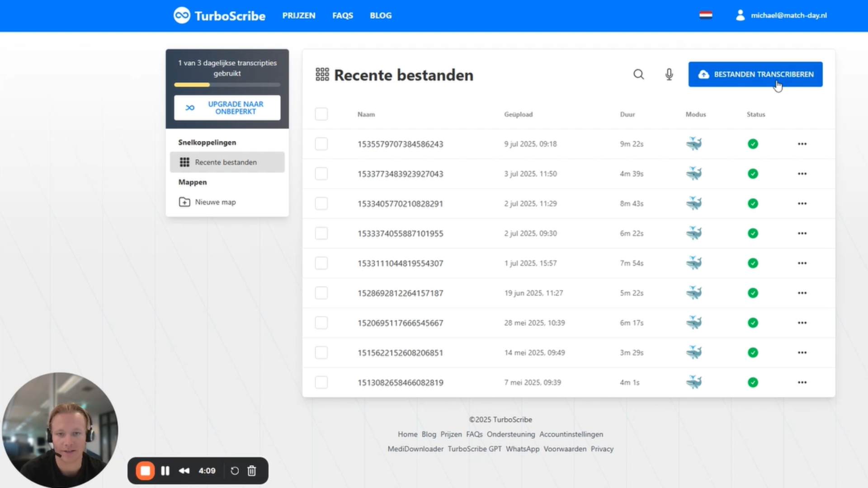Restart the recording with the circular arrow icon
Viewport: 868px width, 488px height.
(234, 471)
